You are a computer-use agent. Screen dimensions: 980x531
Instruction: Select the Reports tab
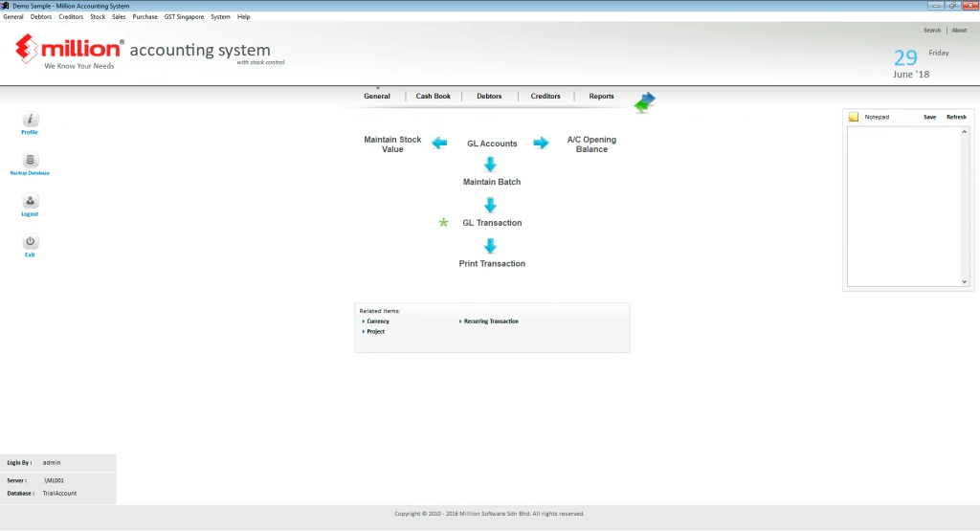[601, 97]
